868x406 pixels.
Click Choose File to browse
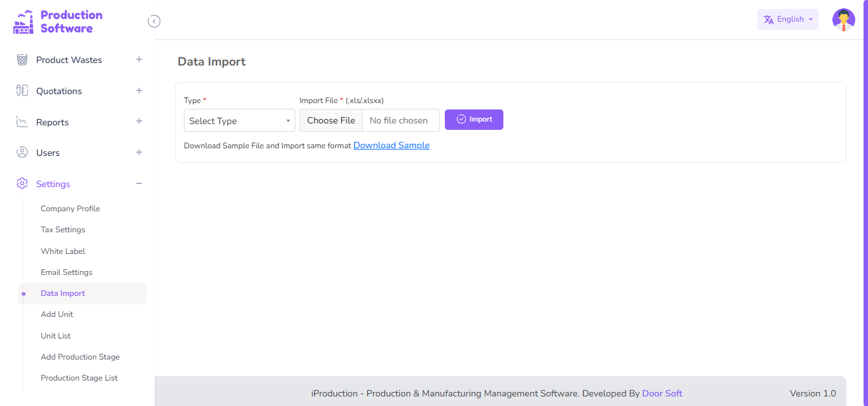(x=331, y=120)
